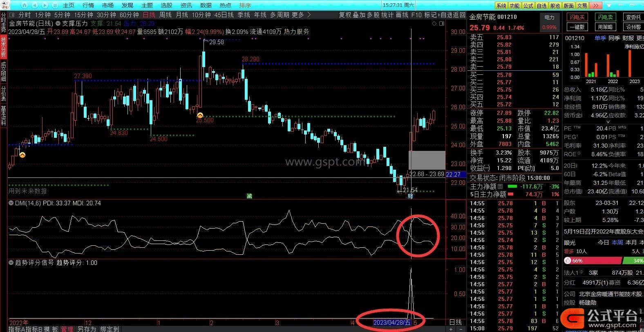The width and height of the screenshot is (644, 332).
Task: Select the 多周期 tab
Action: 280,15
